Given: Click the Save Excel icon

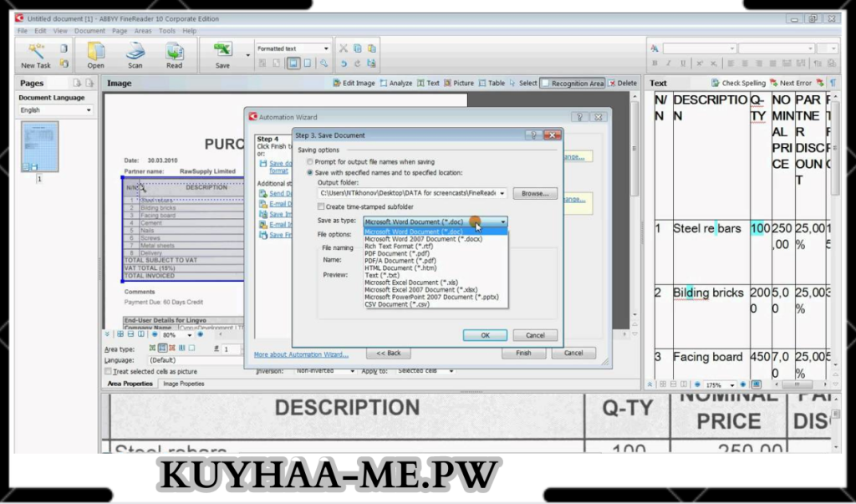Looking at the screenshot, I should coord(222,50).
